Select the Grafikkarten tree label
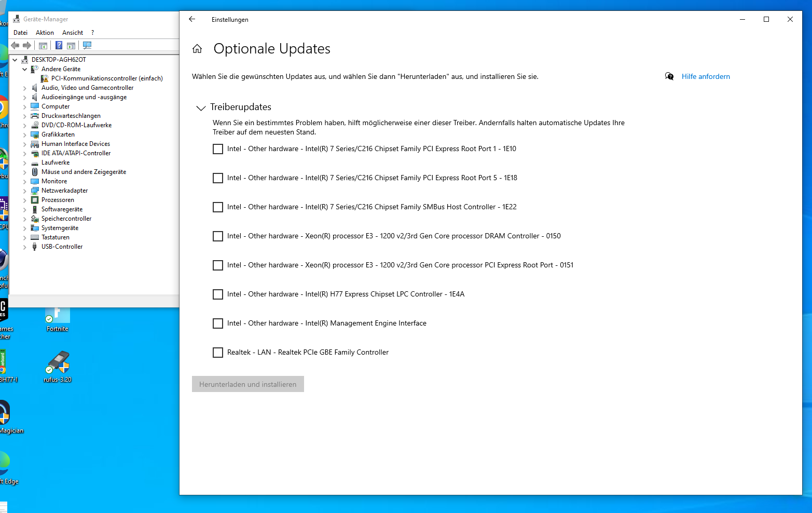This screenshot has height=513, width=812. pyautogui.click(x=58, y=134)
